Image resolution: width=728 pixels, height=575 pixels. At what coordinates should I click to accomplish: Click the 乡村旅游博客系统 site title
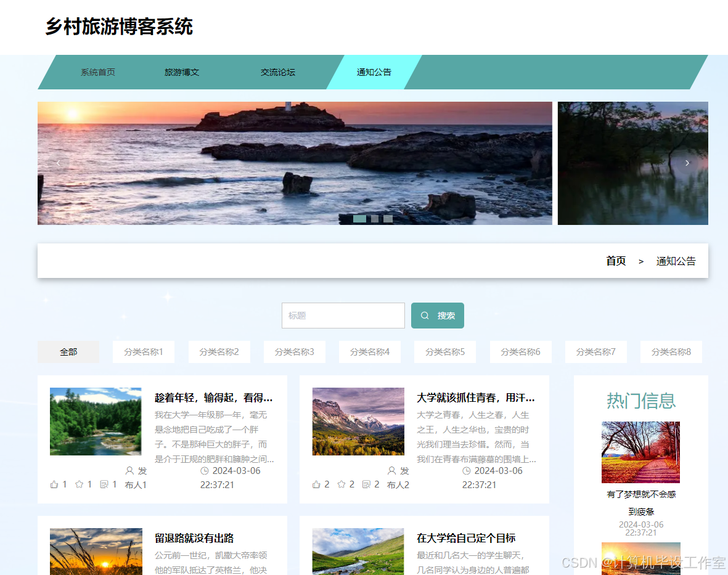(119, 27)
